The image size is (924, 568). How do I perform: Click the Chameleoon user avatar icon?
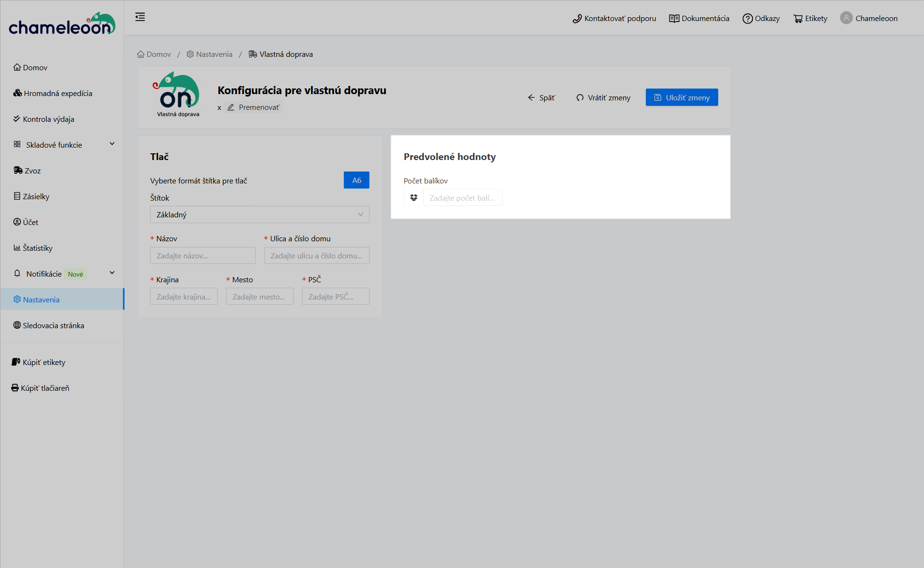[846, 18]
